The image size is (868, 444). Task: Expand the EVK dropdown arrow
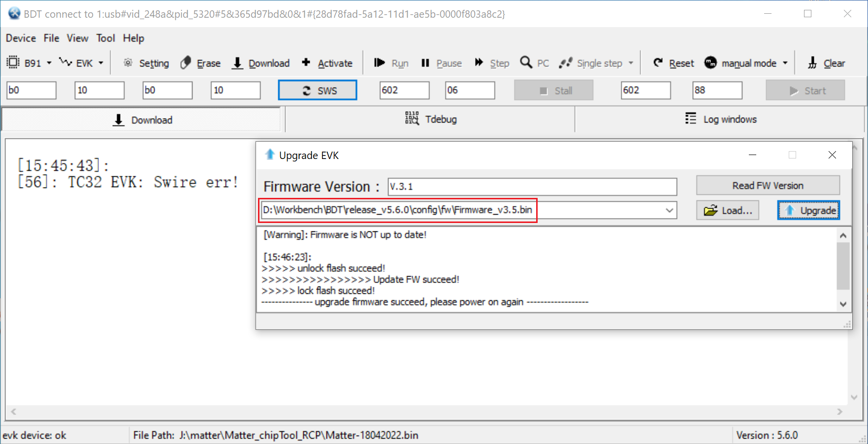click(x=101, y=63)
